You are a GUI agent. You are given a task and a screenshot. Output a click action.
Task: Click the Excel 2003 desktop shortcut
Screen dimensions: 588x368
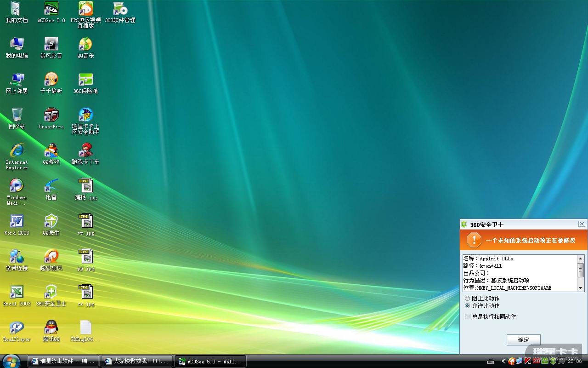coord(17,296)
